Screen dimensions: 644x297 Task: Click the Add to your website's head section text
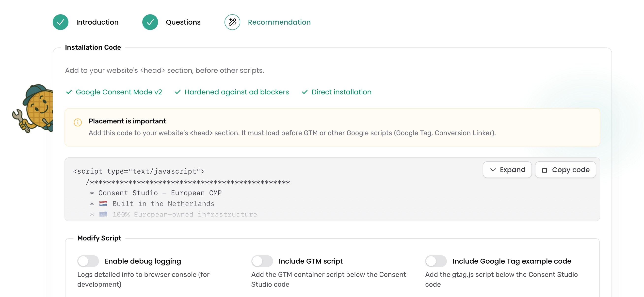pos(164,70)
